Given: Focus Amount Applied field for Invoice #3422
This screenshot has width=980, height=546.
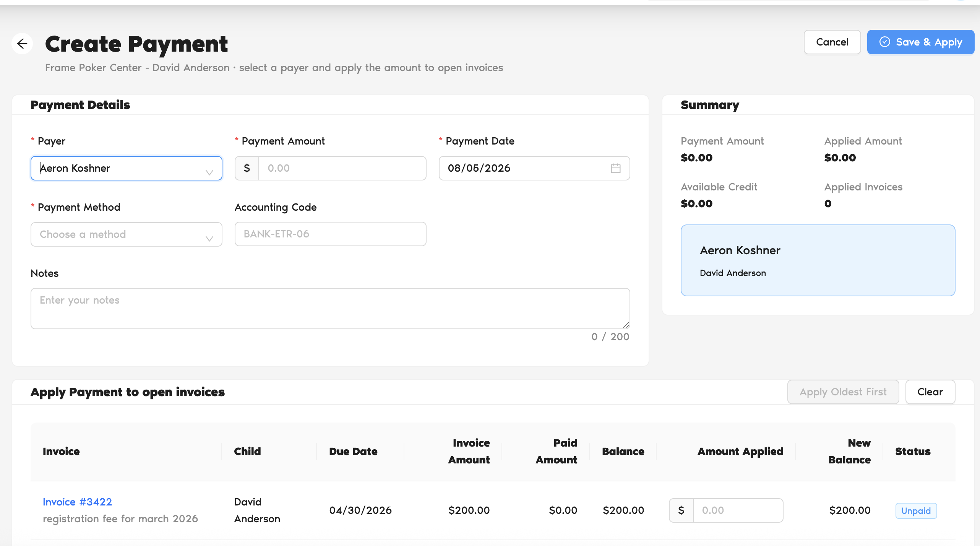Looking at the screenshot, I should tap(738, 510).
